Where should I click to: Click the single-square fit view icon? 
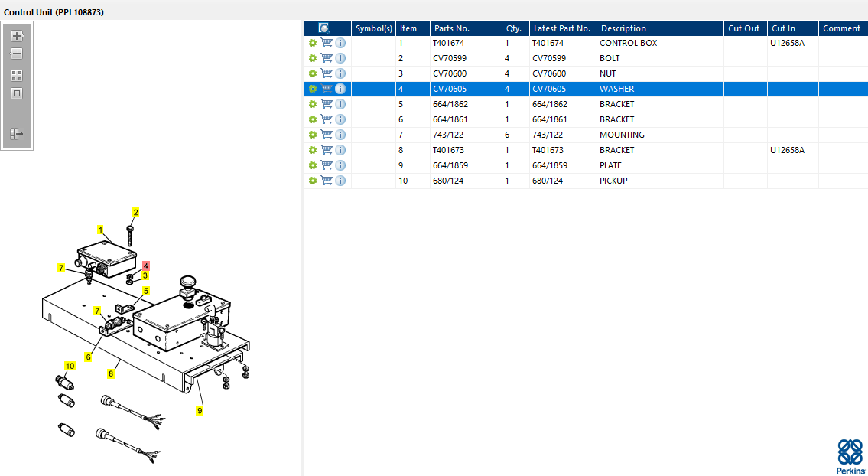17,93
